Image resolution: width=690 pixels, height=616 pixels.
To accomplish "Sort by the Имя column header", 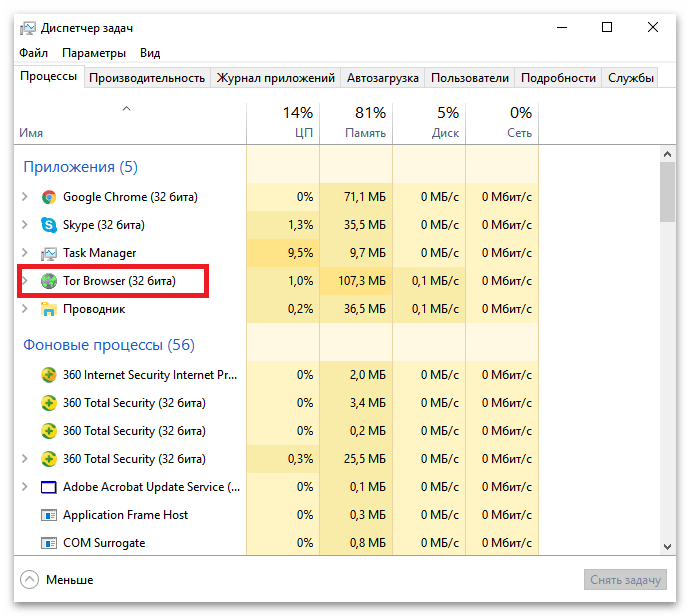I will click(x=130, y=123).
